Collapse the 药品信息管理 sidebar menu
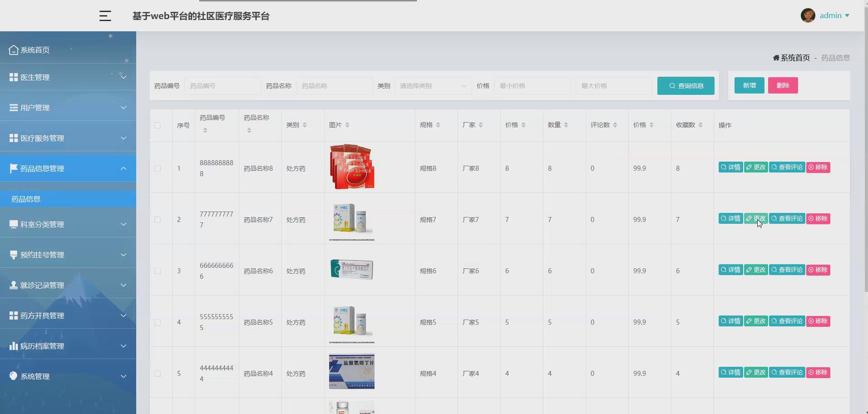The width and height of the screenshot is (868, 414). [x=68, y=168]
